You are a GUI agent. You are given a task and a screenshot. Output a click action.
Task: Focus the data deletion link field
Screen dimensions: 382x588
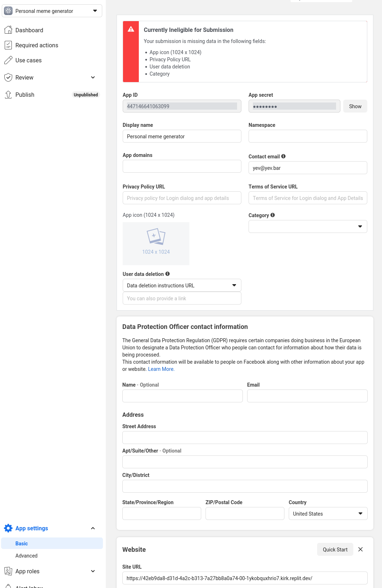tap(182, 298)
